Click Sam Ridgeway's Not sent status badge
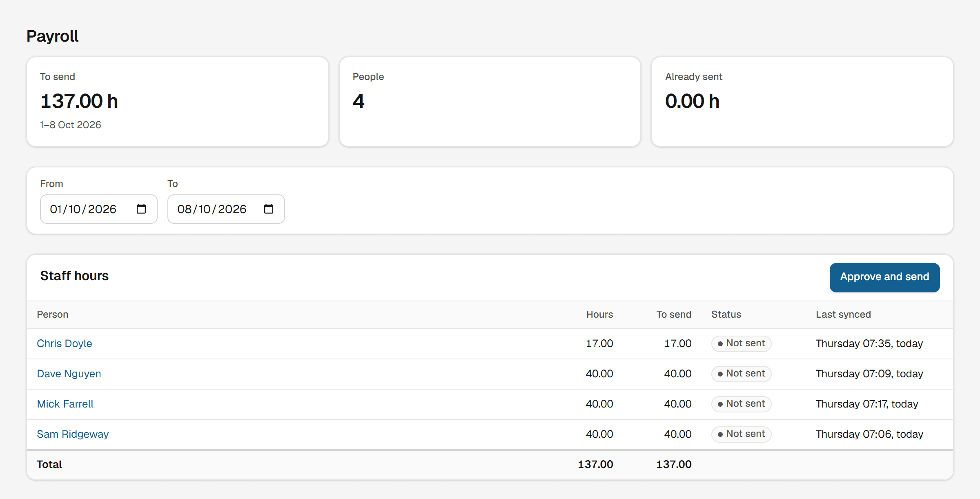Viewport: 980px width, 499px height. pos(741,434)
